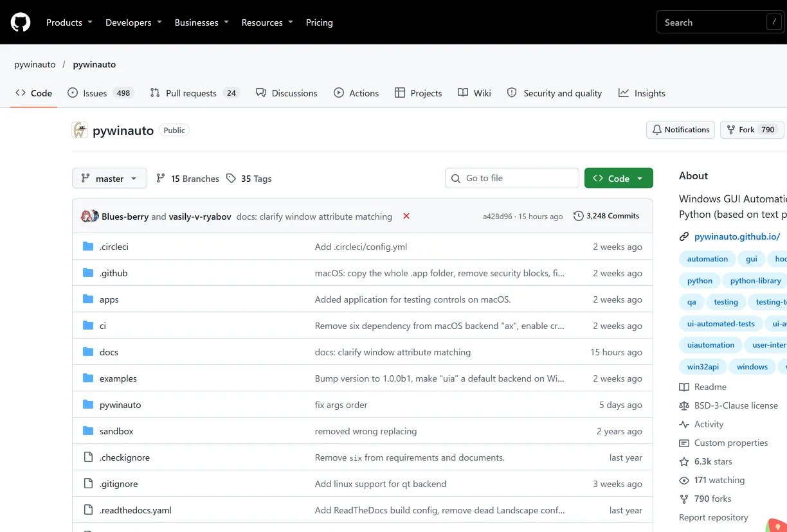Expand the Developers menu
This screenshot has width=787, height=532.
pos(134,22)
